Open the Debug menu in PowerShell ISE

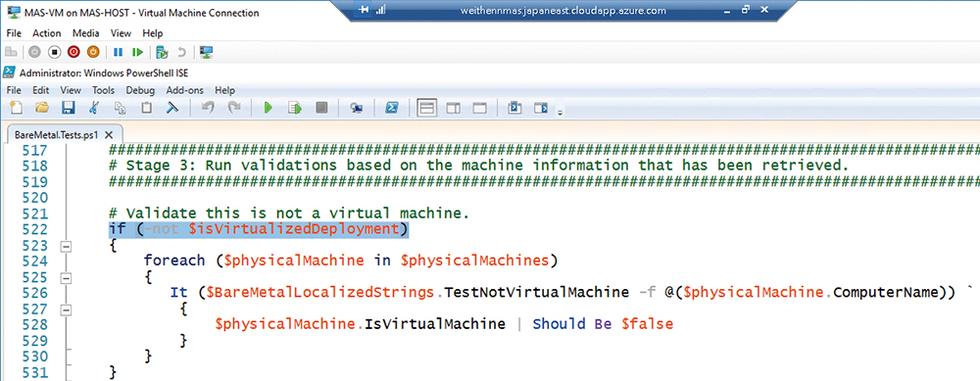140,90
